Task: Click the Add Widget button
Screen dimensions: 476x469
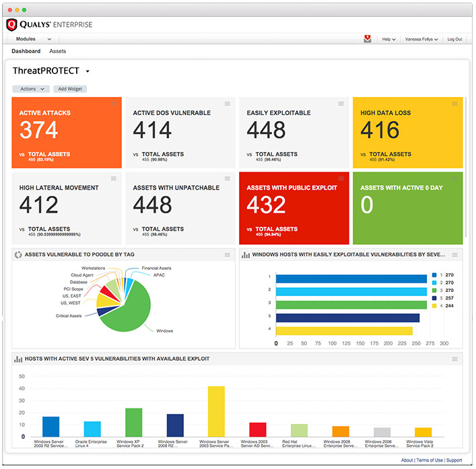Action: tap(70, 89)
